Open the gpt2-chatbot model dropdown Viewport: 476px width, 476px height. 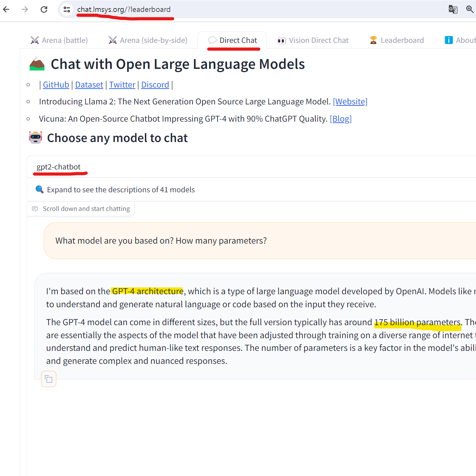click(x=252, y=167)
